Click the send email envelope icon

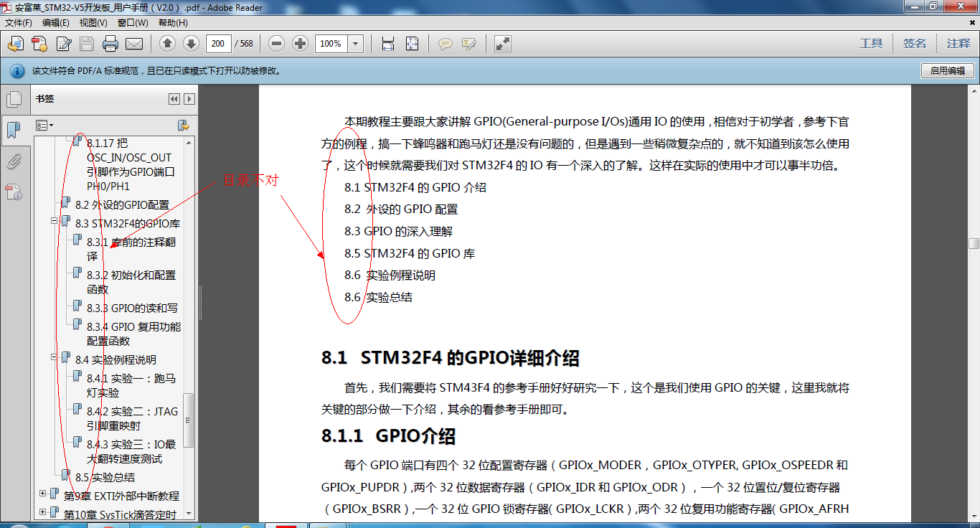tap(134, 44)
